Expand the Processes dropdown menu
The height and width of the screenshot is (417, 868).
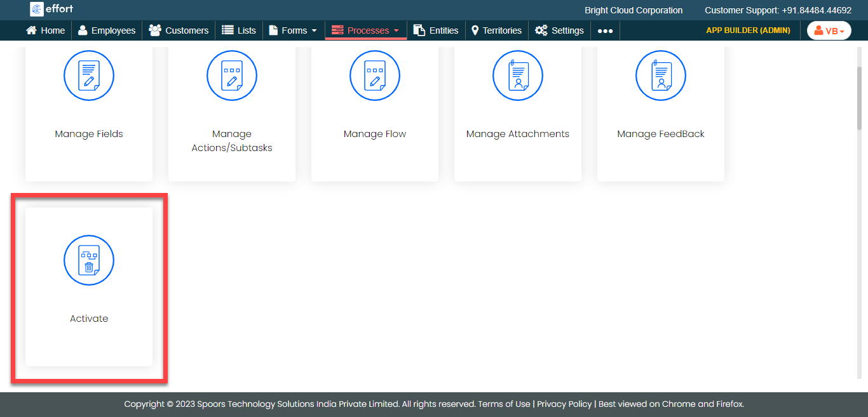[366, 30]
